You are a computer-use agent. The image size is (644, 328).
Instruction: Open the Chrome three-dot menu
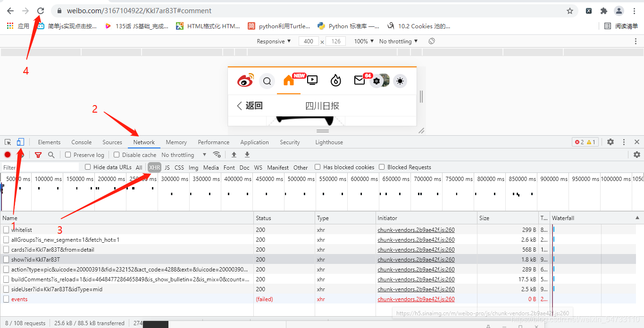634,11
